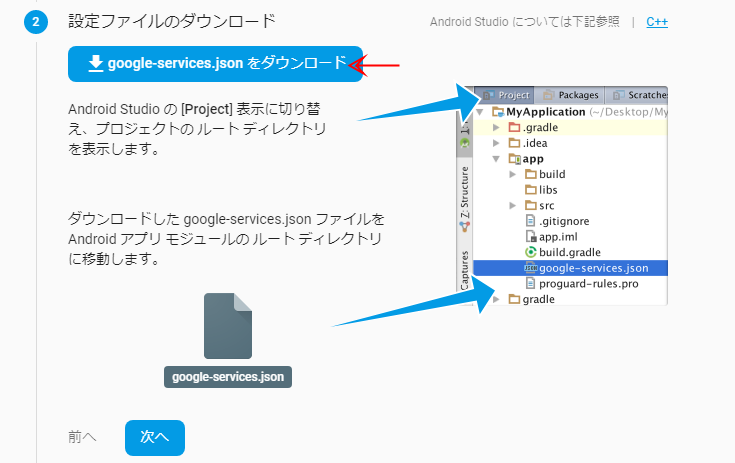Click the 設定ファイルのダウンロード heading
The image size is (735, 463).
click(x=172, y=22)
